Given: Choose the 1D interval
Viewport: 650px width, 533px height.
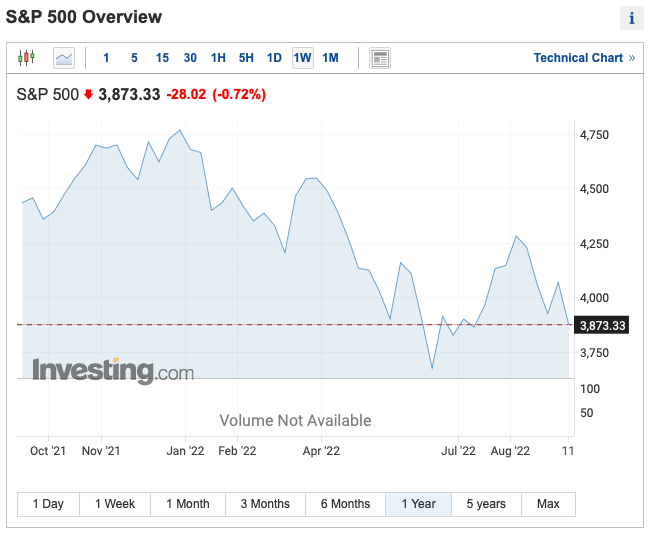Looking at the screenshot, I should tap(274, 58).
